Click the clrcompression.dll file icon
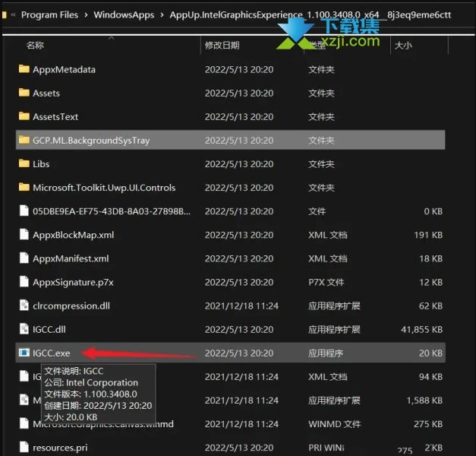Screen dimensions: 476x456 (x=24, y=306)
